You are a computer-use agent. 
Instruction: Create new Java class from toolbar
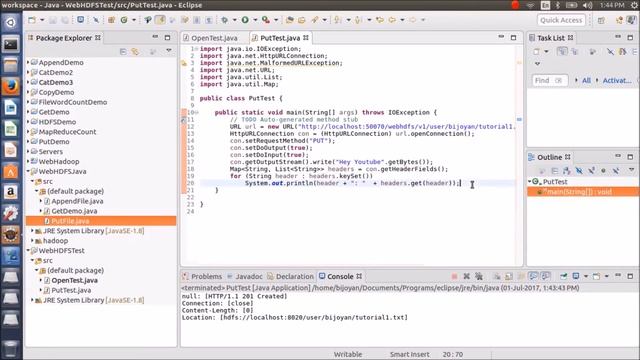[124, 20]
